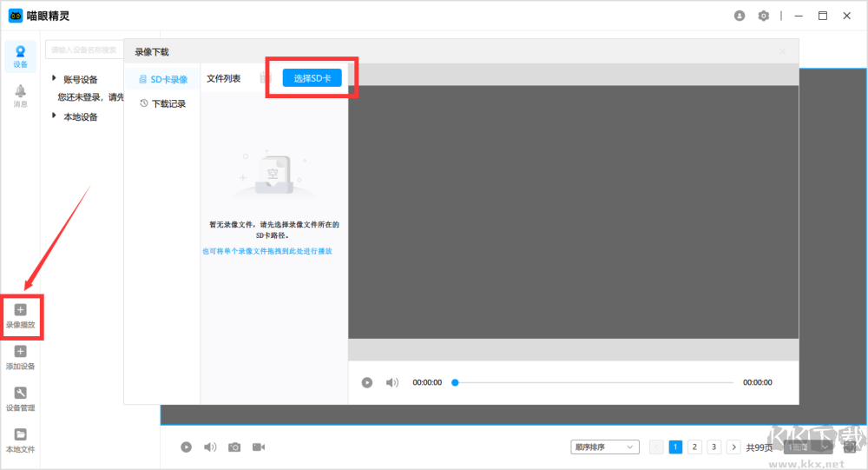Click the total duration 00:00:00 at right
The width and height of the screenshot is (868, 470).
pos(757,382)
